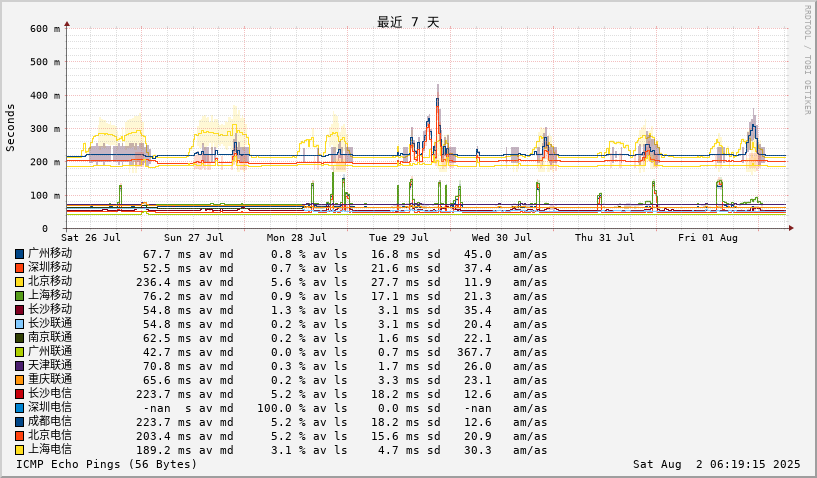
Task: Click the 天津联通 purple legend swatch
Action: 19,367
